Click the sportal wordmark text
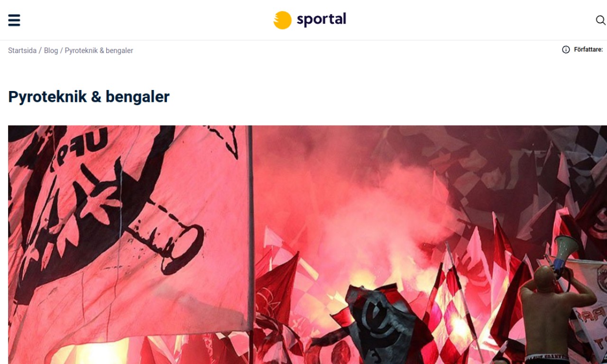Viewport: 607px width, 364px height. coord(322,19)
